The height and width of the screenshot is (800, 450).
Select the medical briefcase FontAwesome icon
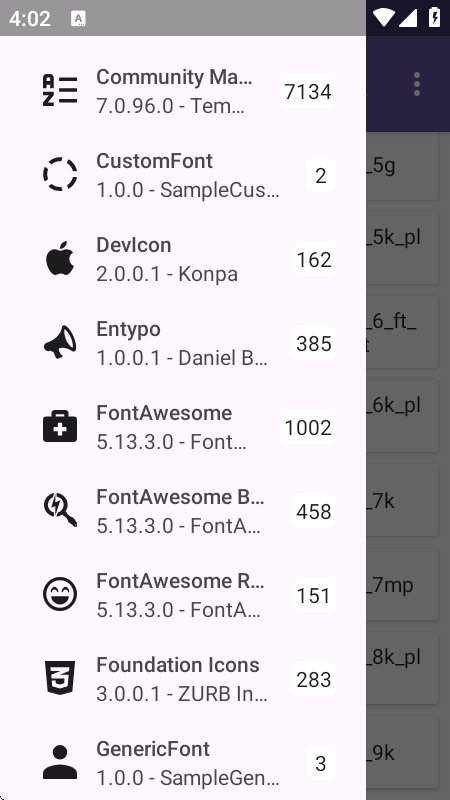[x=60, y=427]
